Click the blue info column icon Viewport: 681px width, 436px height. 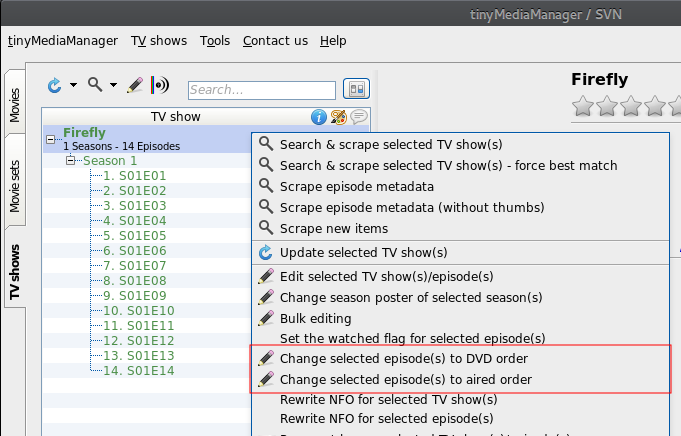pyautogui.click(x=319, y=117)
